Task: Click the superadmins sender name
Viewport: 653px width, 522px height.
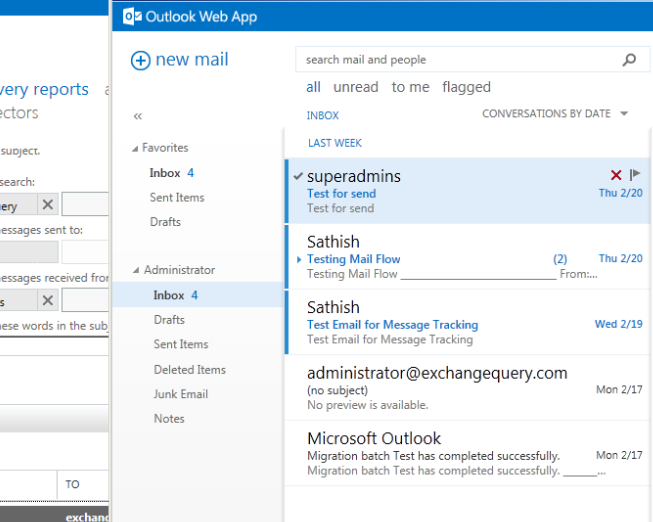Action: [354, 177]
